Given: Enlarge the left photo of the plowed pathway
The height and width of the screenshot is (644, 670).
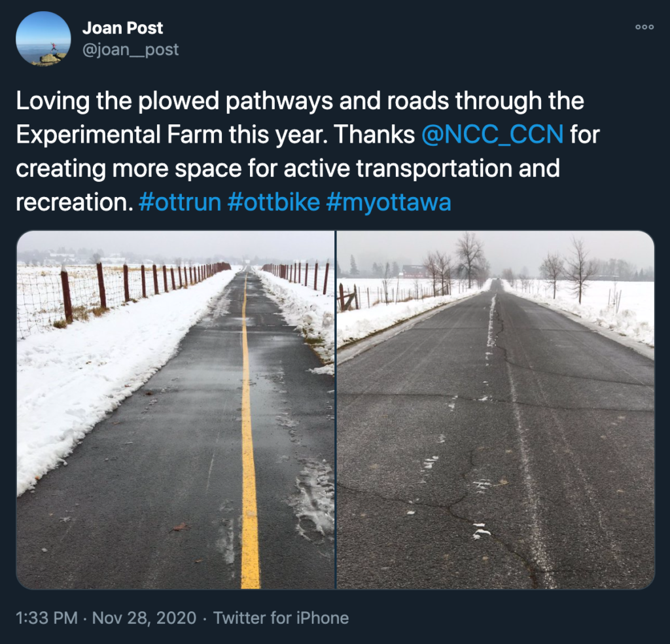Looking at the screenshot, I should (x=175, y=409).
